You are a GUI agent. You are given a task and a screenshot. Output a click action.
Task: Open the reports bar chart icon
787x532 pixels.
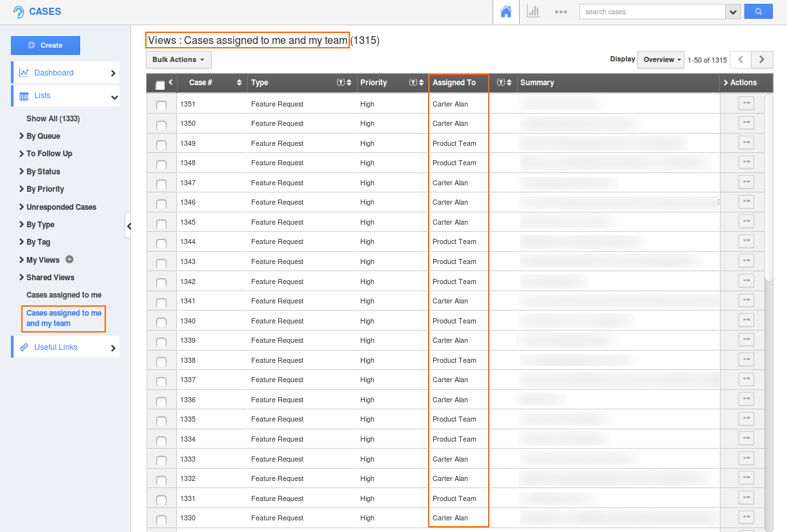[533, 12]
